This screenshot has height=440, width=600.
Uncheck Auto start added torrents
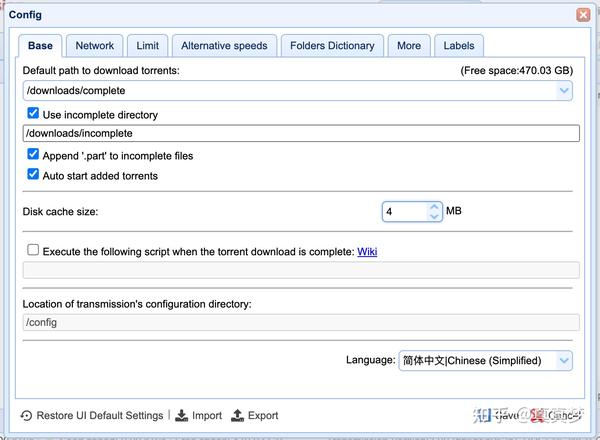[x=33, y=175]
